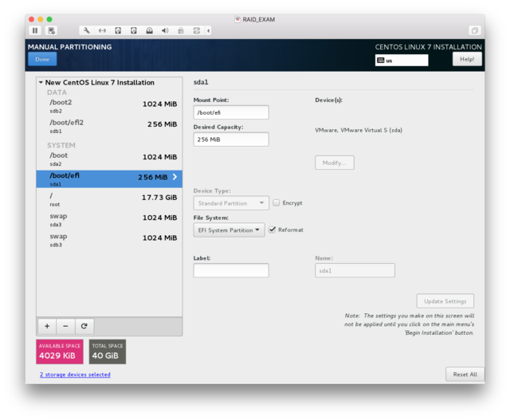
Task: Collapse New CentOS Linux 7 Installation tree
Action: 41,82
